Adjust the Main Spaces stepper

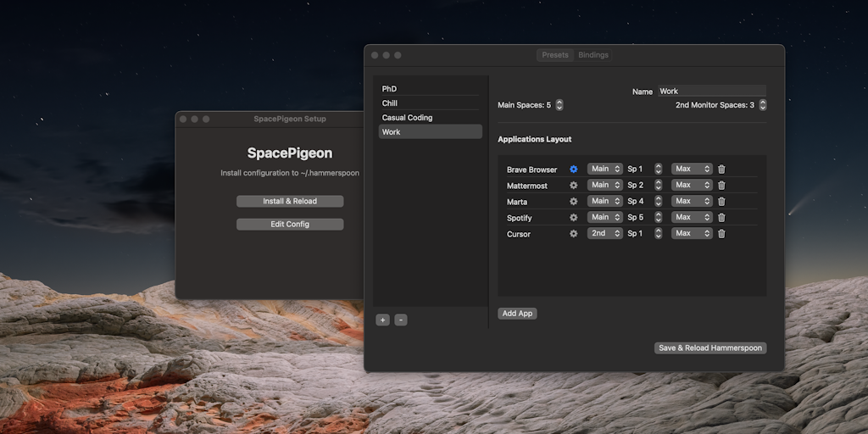click(559, 105)
